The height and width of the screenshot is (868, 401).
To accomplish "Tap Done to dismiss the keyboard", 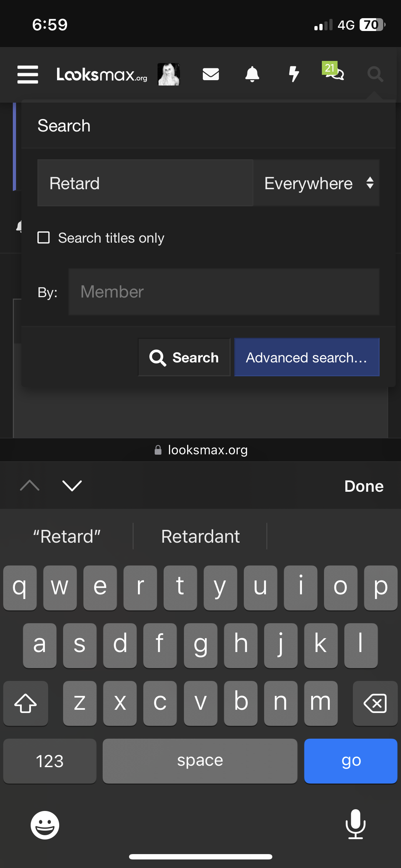I will (x=364, y=486).
